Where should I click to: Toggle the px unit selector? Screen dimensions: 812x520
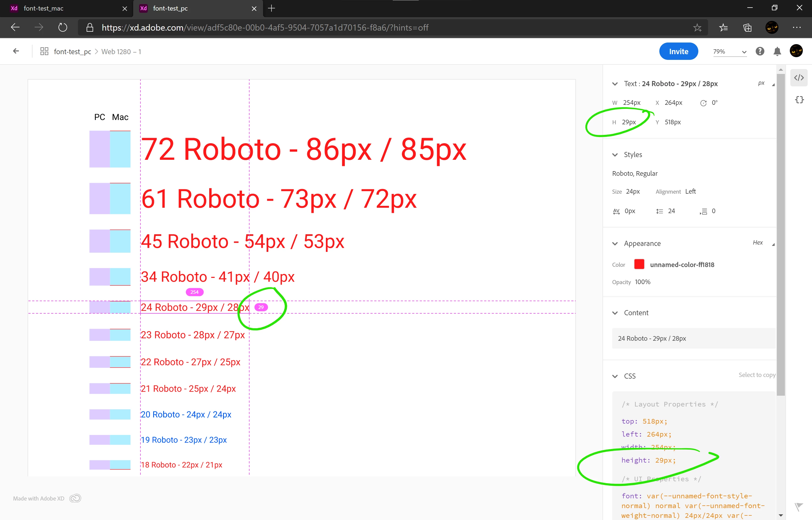[761, 83]
